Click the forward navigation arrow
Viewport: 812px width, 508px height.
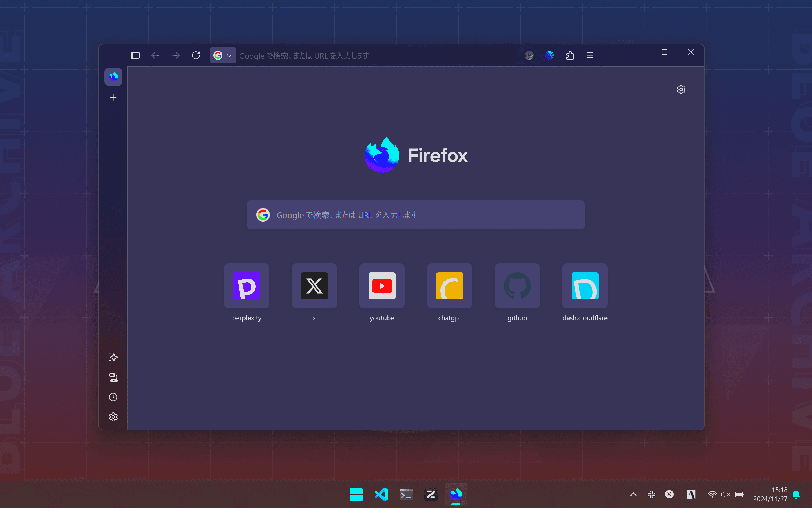pyautogui.click(x=175, y=55)
